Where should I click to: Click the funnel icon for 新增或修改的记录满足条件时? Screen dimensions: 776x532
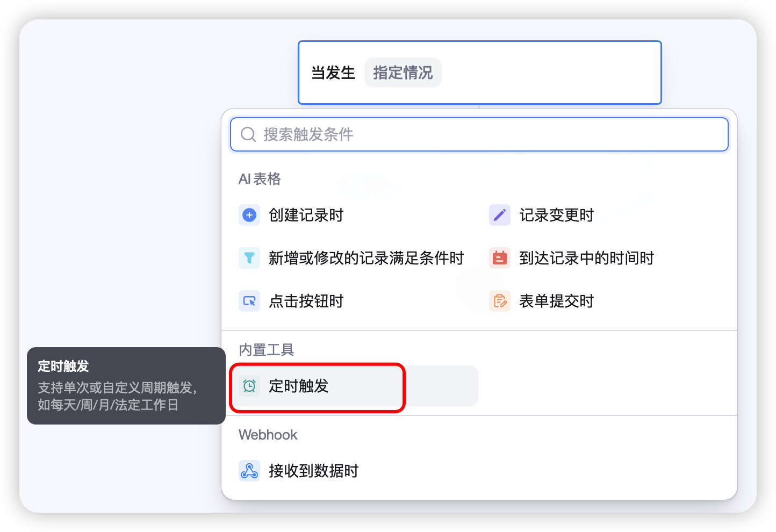tap(249, 258)
